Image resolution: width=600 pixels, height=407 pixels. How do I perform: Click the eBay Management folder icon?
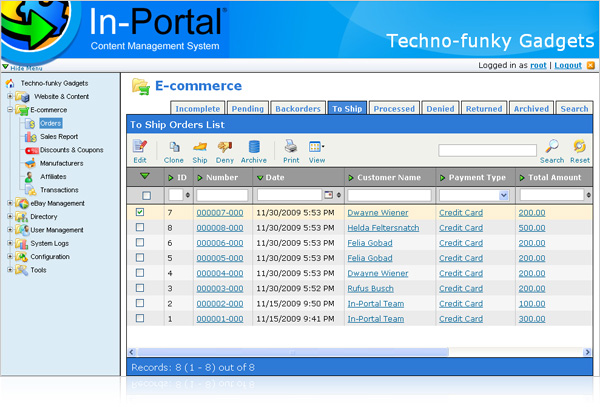22,203
